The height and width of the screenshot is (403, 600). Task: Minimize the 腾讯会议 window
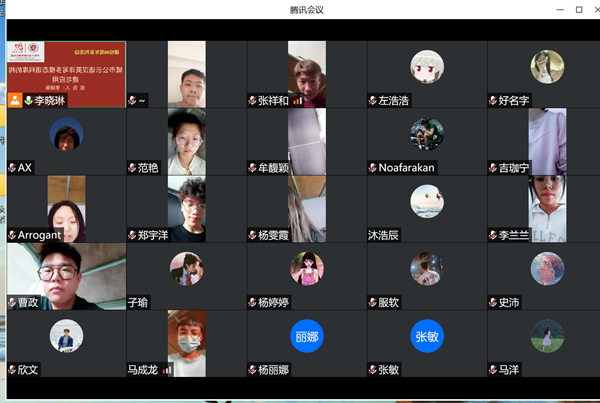point(557,10)
